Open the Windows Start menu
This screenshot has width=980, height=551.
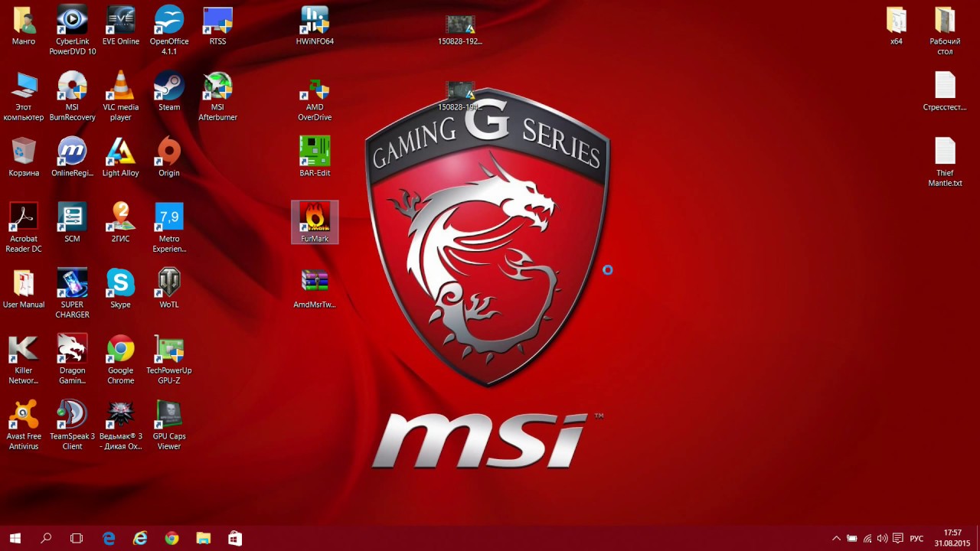tap(15, 539)
